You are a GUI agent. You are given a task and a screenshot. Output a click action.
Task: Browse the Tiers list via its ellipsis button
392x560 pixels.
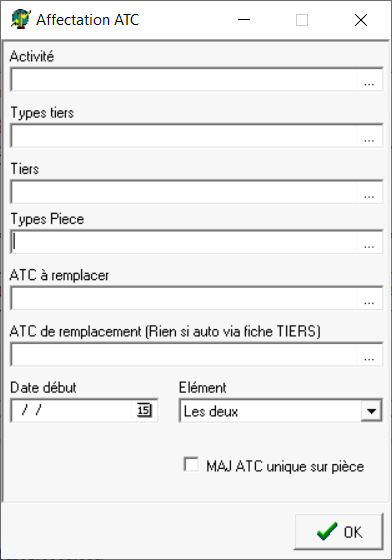click(369, 192)
